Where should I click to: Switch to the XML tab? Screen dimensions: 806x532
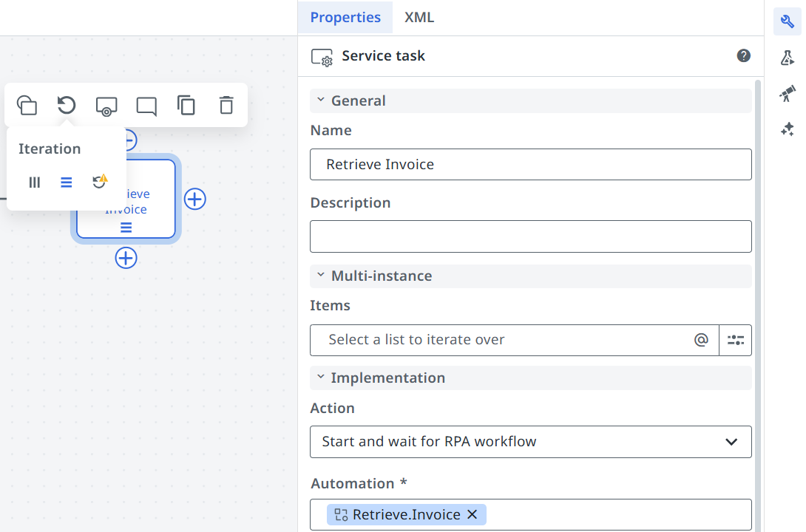tap(419, 17)
